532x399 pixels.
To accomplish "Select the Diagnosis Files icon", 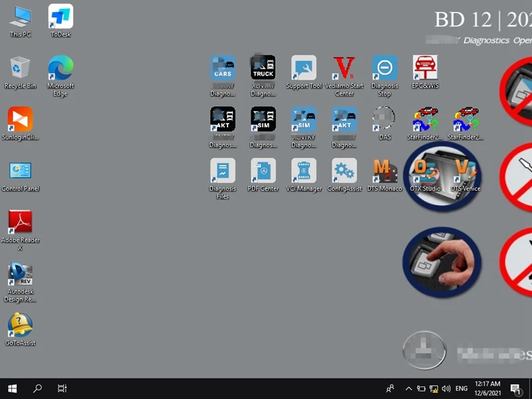I will [x=222, y=172].
